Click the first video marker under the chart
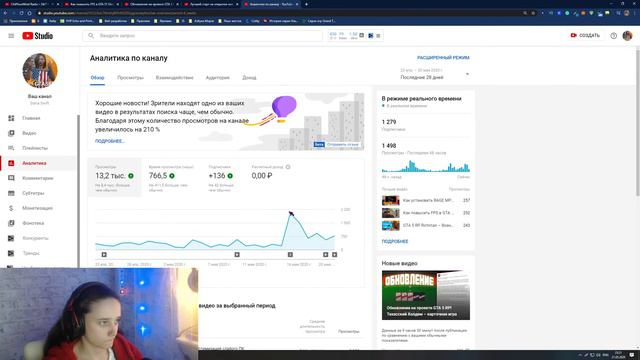 pos(104,255)
